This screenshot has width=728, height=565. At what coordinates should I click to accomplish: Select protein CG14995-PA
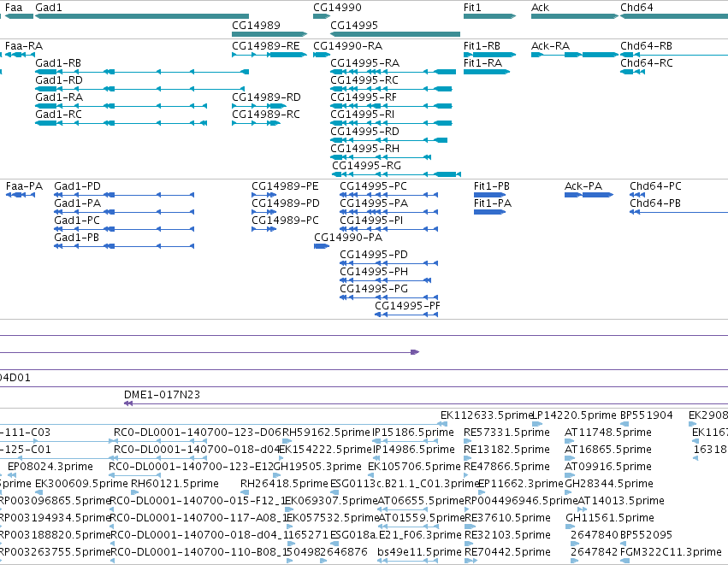[389, 212]
